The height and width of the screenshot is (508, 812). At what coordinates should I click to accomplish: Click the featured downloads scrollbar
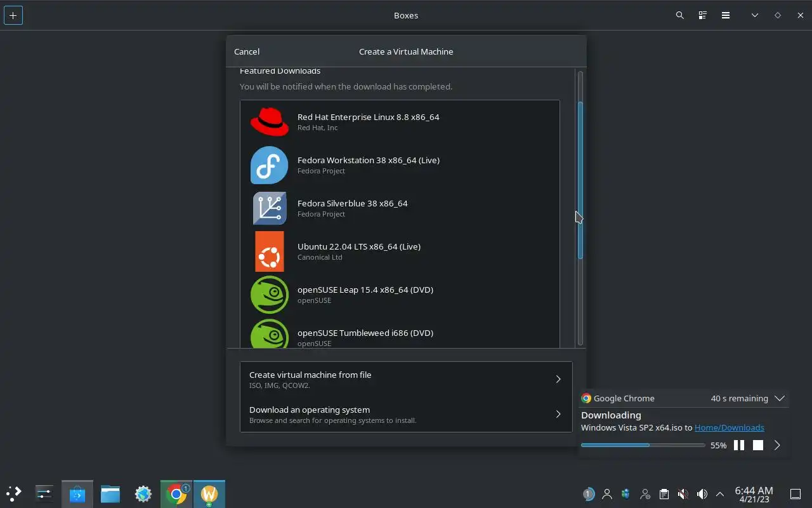pos(580,180)
